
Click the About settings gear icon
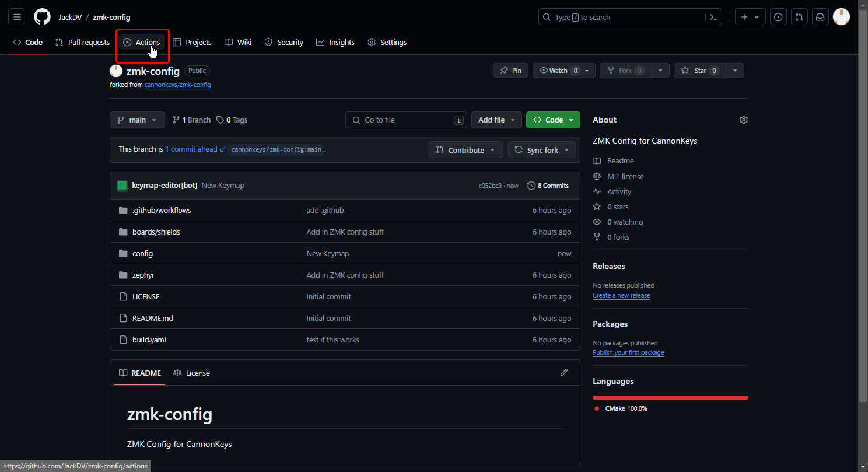[743, 120]
